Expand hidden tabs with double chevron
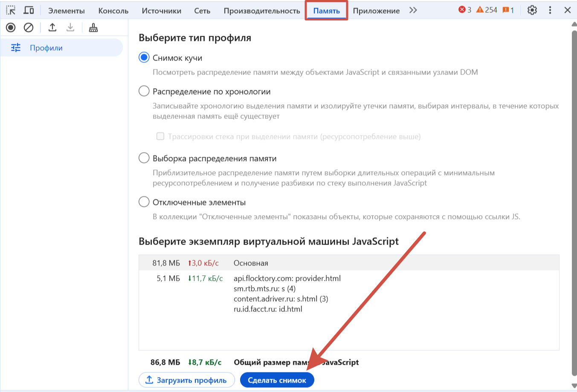577x392 pixels. [413, 10]
